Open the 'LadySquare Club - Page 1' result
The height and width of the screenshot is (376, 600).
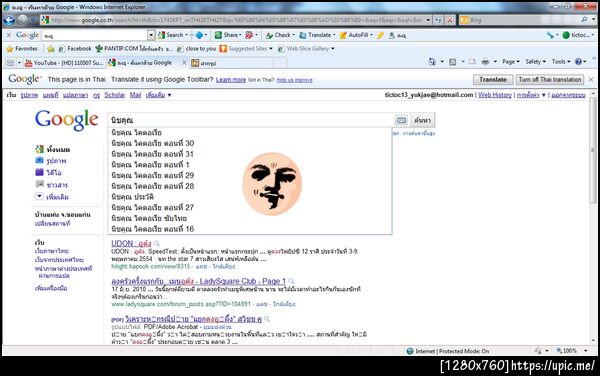pyautogui.click(x=198, y=282)
